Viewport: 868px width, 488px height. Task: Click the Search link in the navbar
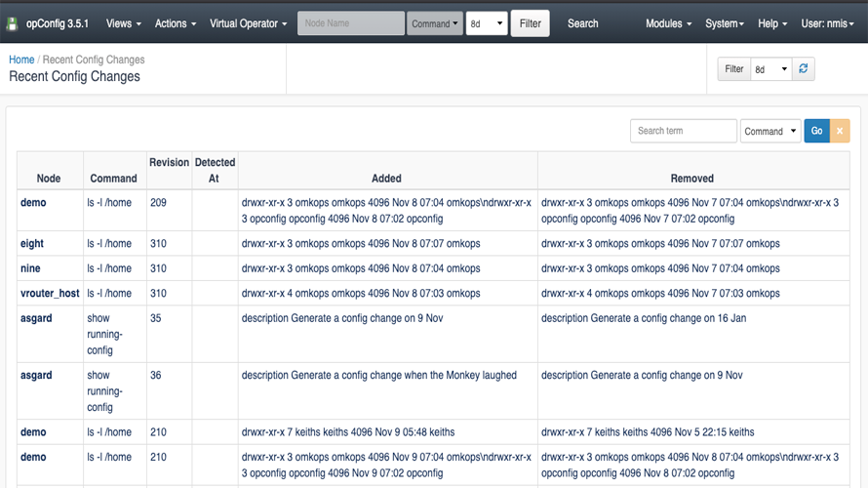click(583, 23)
